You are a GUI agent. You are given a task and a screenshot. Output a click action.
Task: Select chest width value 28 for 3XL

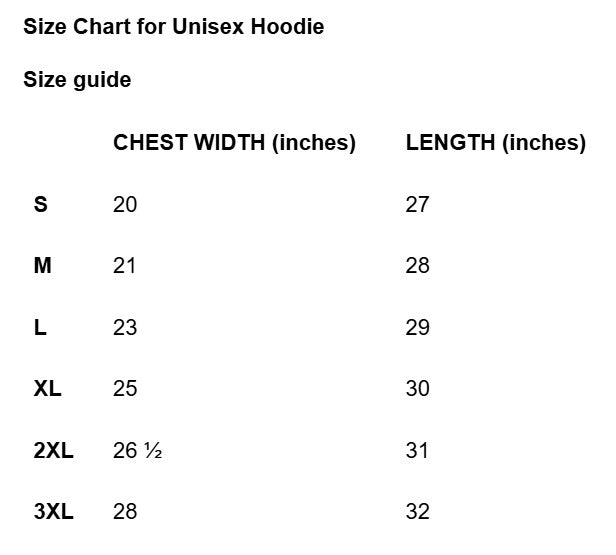[125, 512]
